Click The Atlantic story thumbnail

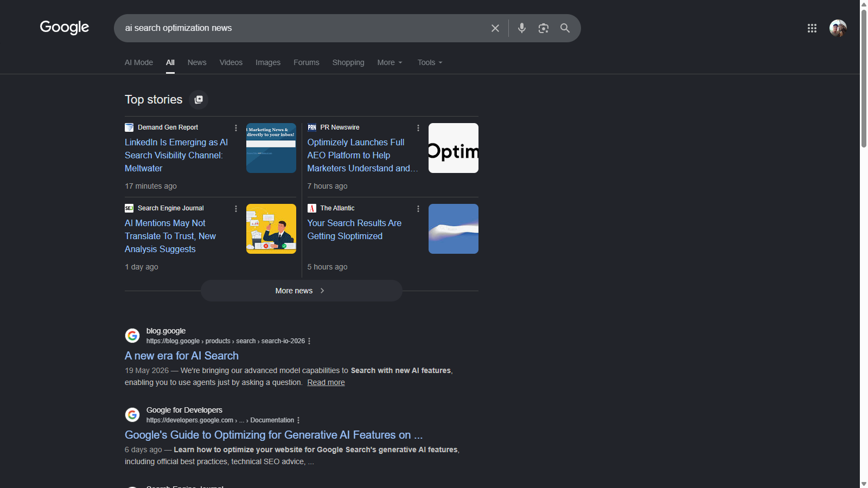(454, 229)
